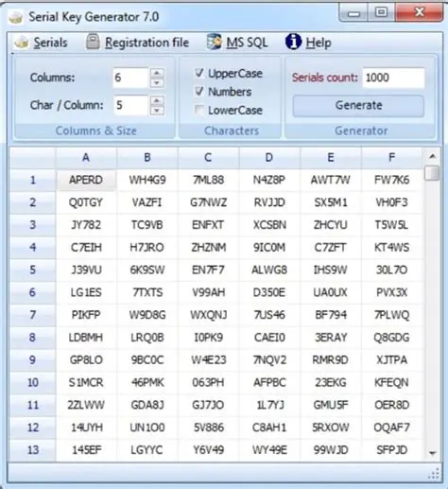Click cell ALWG8

click(269, 270)
